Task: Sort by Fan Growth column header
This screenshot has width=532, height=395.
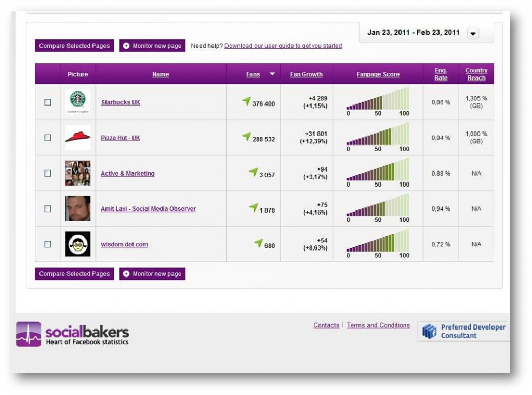Action: click(x=307, y=74)
